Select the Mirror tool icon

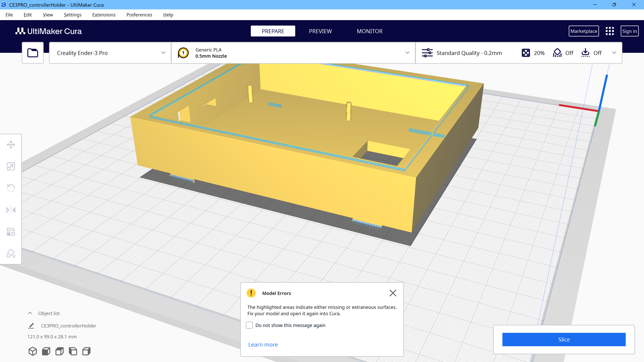coord(11,210)
